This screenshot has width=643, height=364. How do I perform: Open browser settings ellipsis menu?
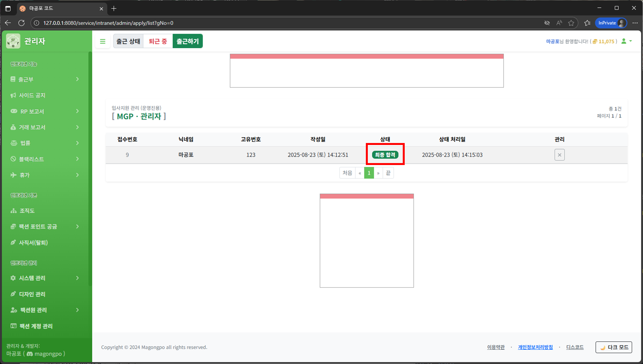(635, 23)
